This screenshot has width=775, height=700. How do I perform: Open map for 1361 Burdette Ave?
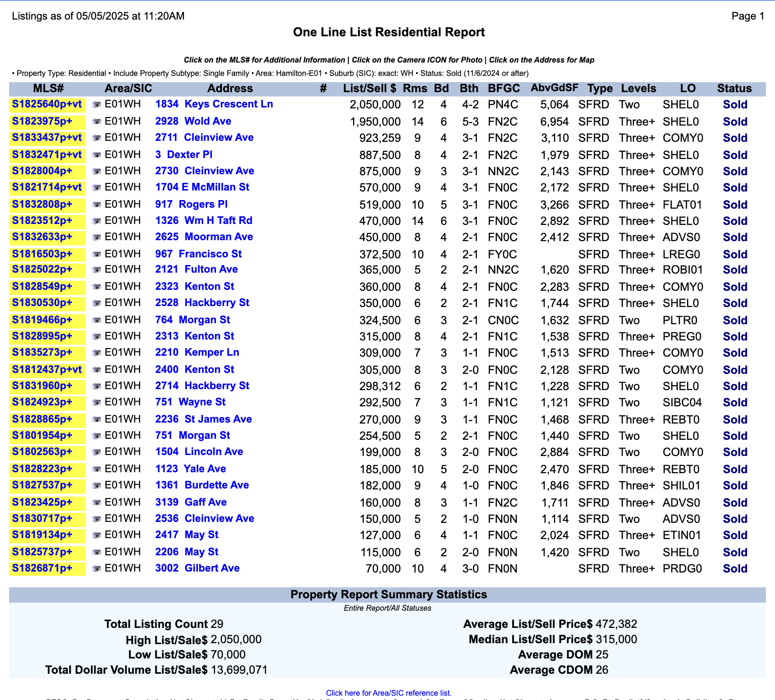pyautogui.click(x=202, y=485)
